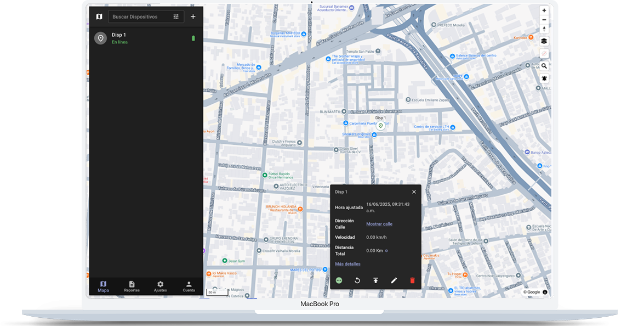
Task: Click the Disp 1 location pin avatar
Action: 101,38
